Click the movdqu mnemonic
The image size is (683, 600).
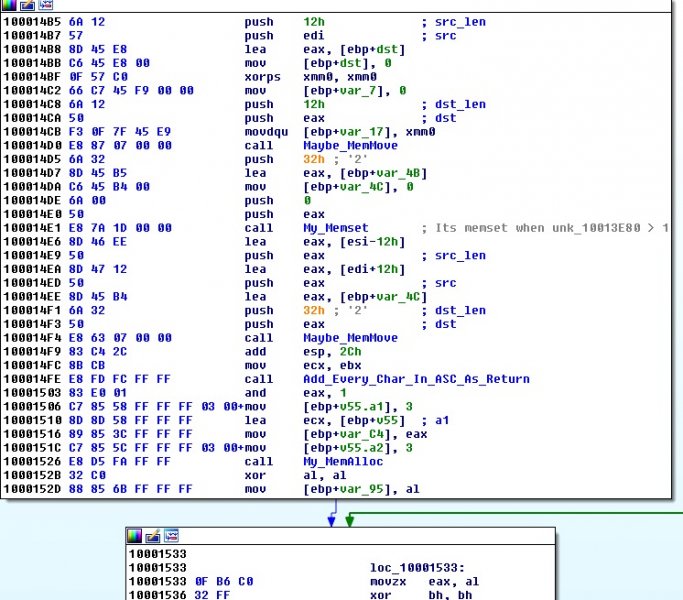[266, 132]
